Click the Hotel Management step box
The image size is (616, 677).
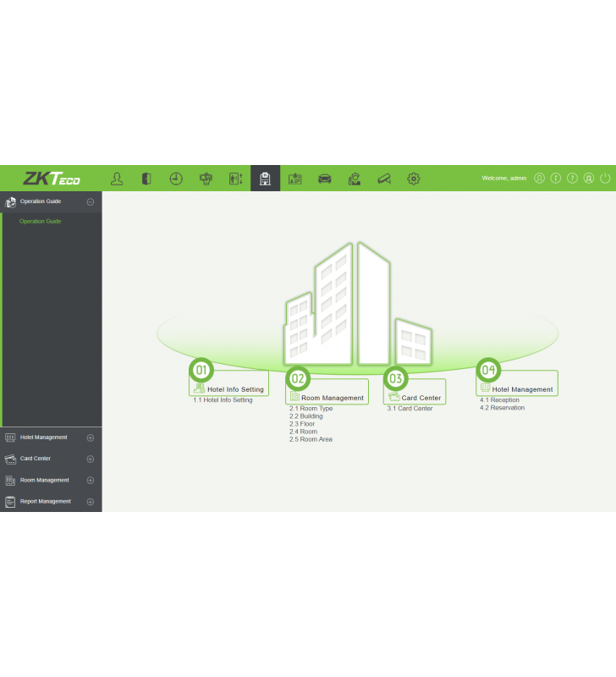(517, 383)
